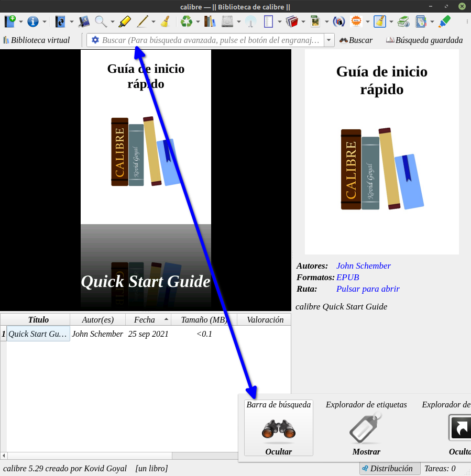471x476 pixels.
Task: Click the blue copy documents icon
Action: (x=421, y=21)
